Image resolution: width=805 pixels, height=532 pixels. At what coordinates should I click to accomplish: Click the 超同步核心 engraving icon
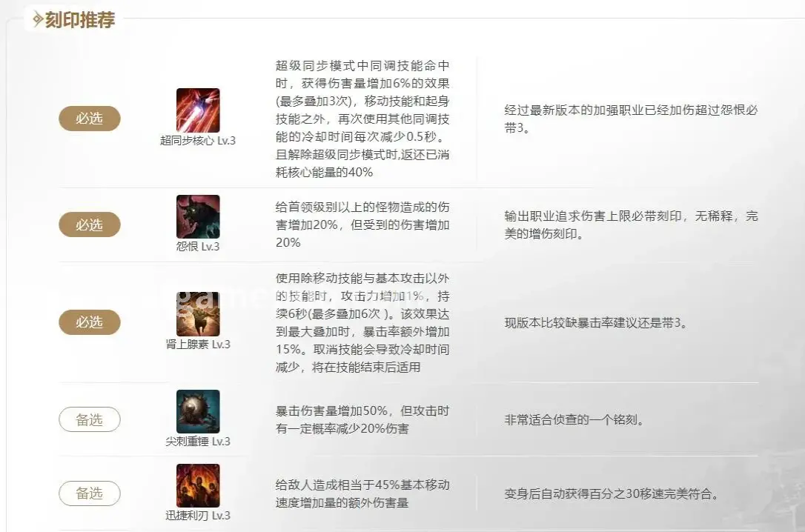[x=198, y=110]
